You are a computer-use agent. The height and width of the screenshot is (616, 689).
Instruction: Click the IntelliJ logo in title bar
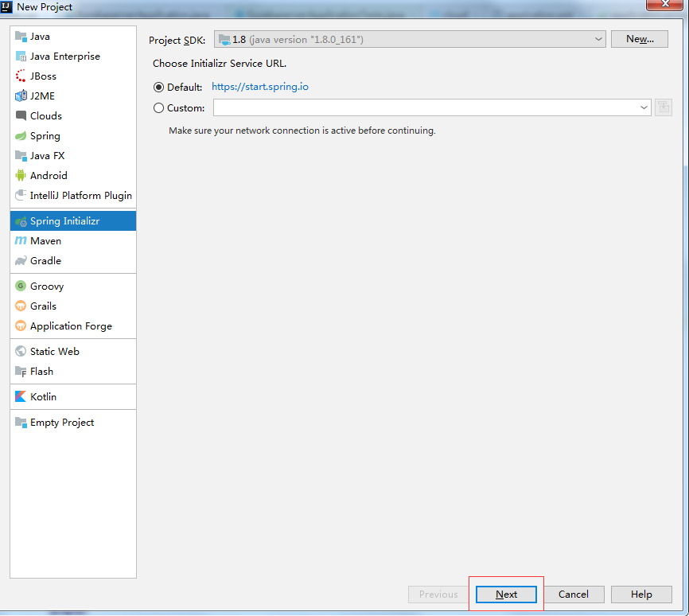6,6
